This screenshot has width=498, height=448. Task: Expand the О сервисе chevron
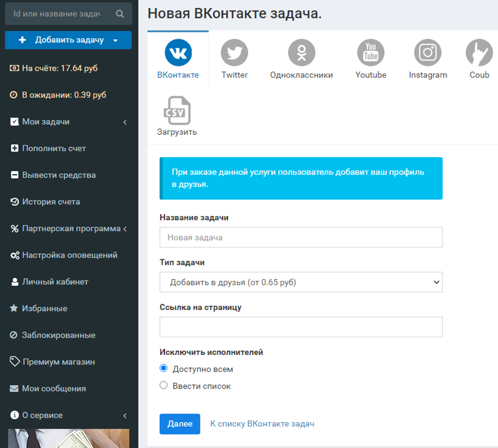(125, 415)
